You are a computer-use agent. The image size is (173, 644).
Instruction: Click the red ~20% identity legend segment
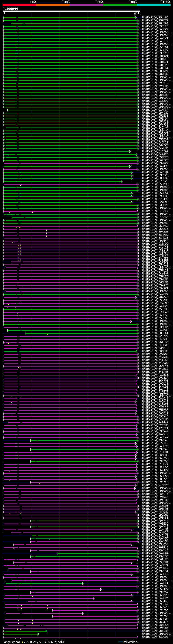pyautogui.click(x=19, y=5)
